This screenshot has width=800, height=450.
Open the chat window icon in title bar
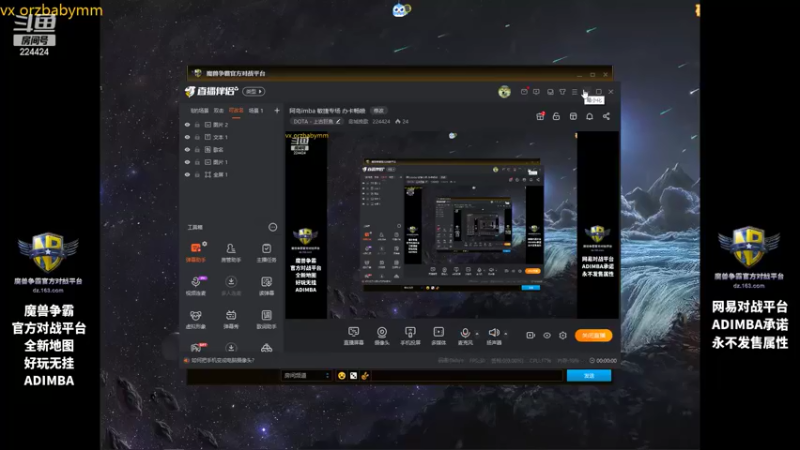tap(550, 92)
